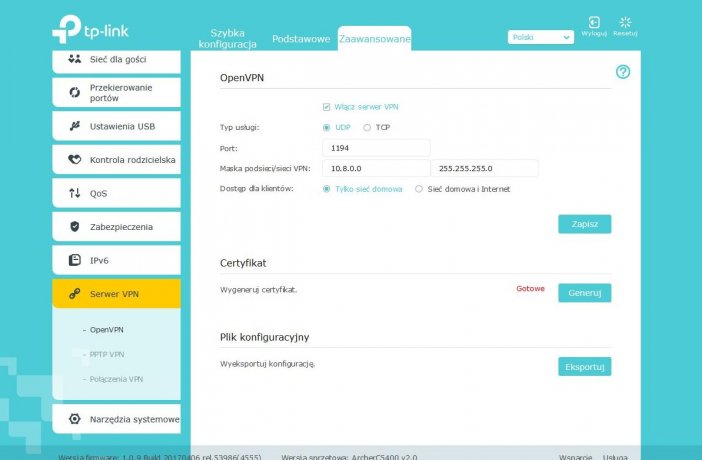The image size is (702, 460).
Task: Click the Plik konfiguracyjny heading
Action: 264,337
